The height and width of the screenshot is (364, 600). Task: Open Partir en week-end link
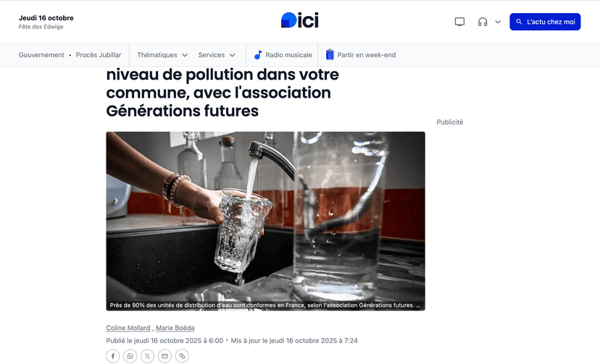[367, 55]
